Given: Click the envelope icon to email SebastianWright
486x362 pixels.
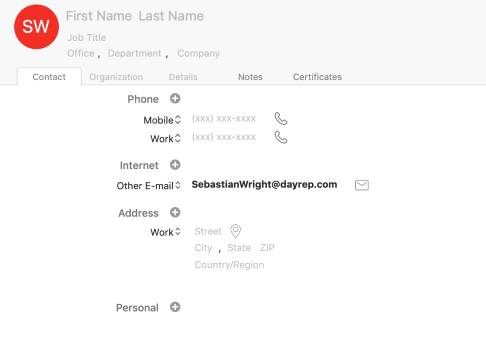Looking at the screenshot, I should click(362, 185).
